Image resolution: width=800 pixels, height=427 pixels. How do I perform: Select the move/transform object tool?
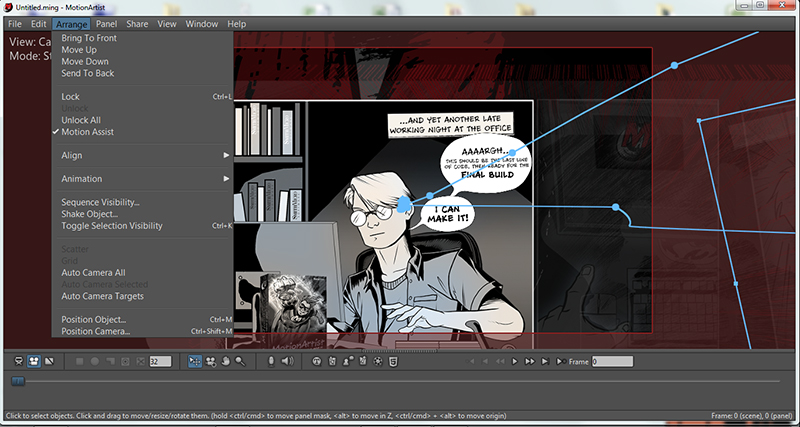[195, 360]
